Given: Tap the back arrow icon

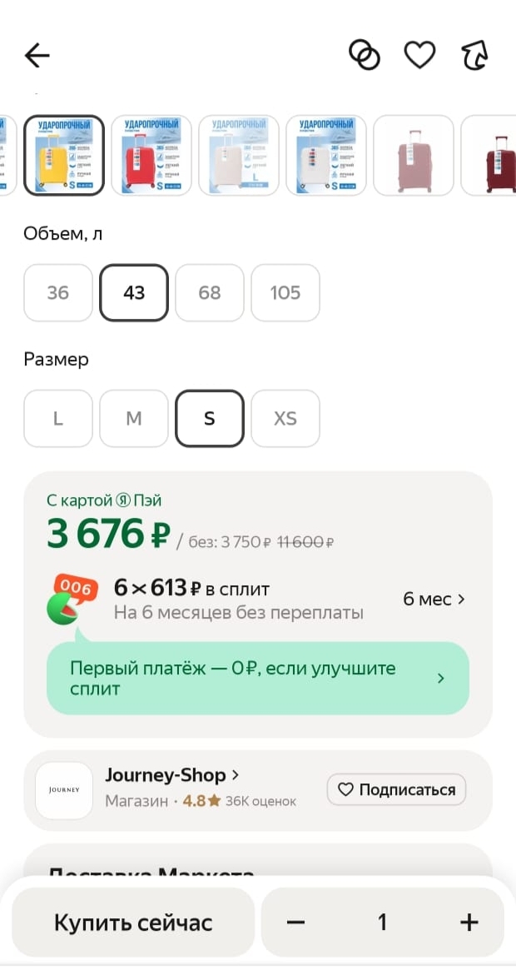Looking at the screenshot, I should click(37, 56).
